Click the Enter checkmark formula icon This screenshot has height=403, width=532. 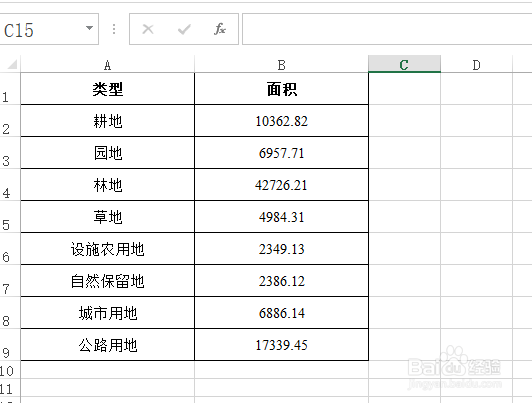click(x=184, y=30)
